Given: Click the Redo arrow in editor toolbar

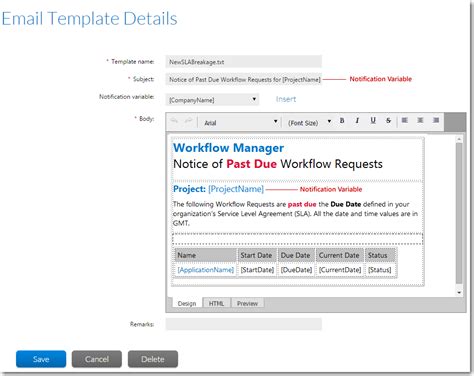Looking at the screenshot, I should point(188,121).
